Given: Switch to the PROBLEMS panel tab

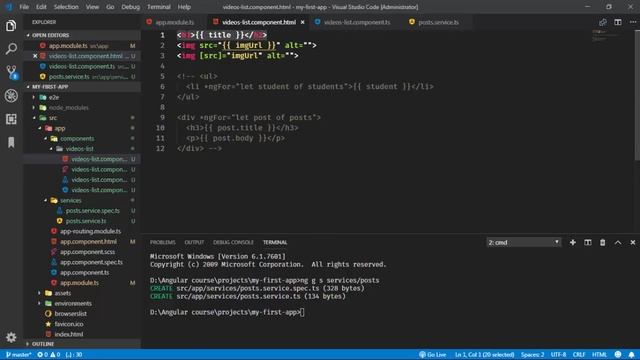Looking at the screenshot, I should click(x=162, y=242).
